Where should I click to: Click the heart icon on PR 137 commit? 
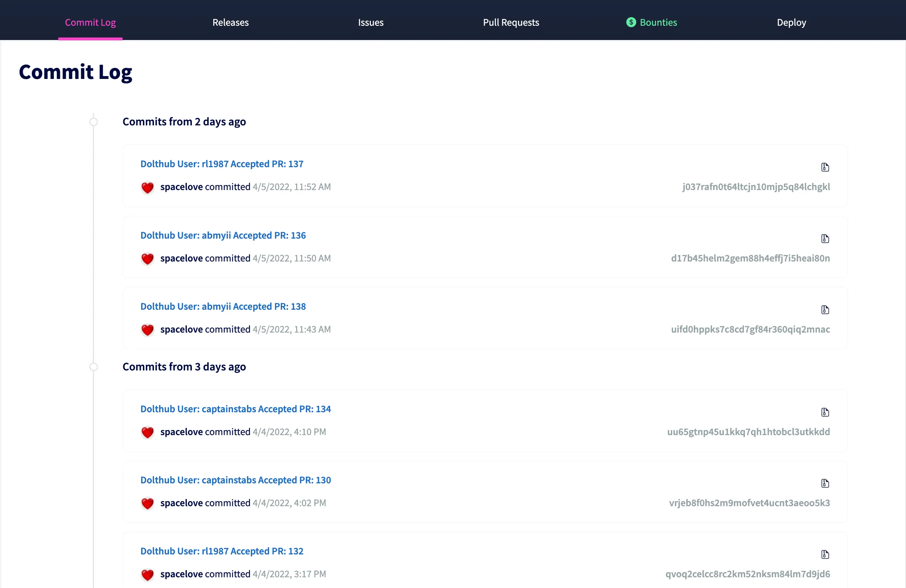click(147, 188)
